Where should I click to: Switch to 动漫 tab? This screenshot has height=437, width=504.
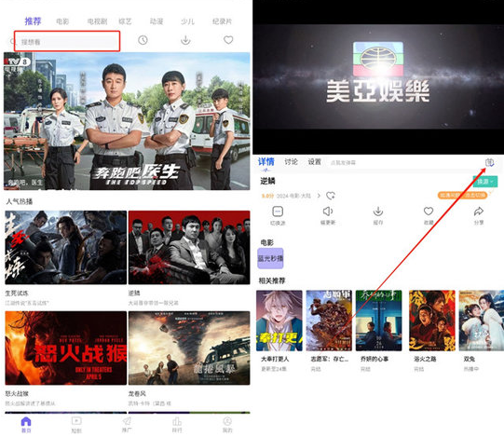pos(157,21)
